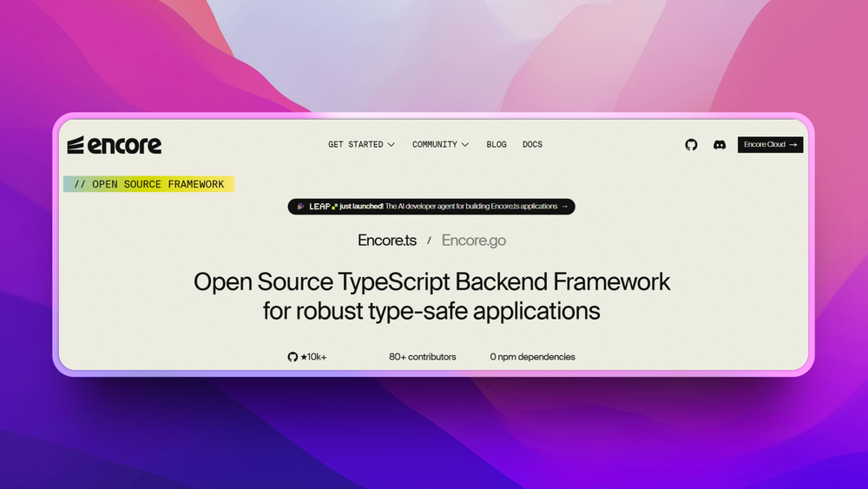The width and height of the screenshot is (868, 489).
Task: Click the '80+ contributors' text
Action: tap(423, 357)
